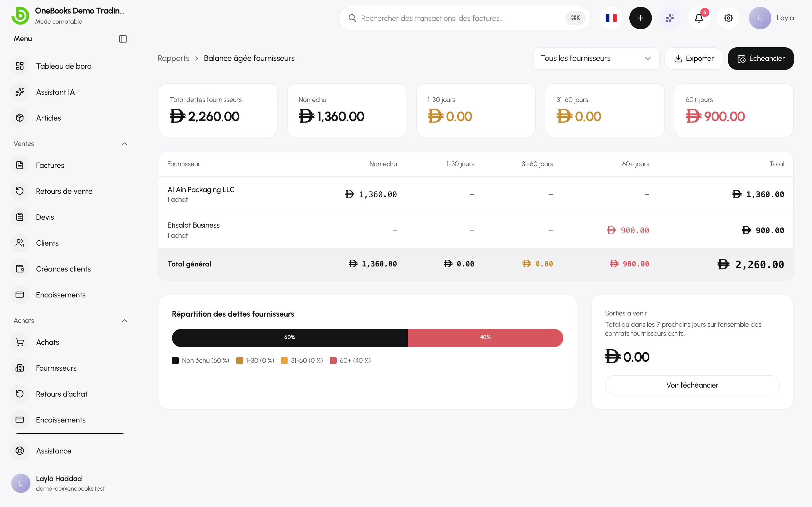The height and width of the screenshot is (507, 812).
Task: Switch language via the French flag icon
Action: 611,18
